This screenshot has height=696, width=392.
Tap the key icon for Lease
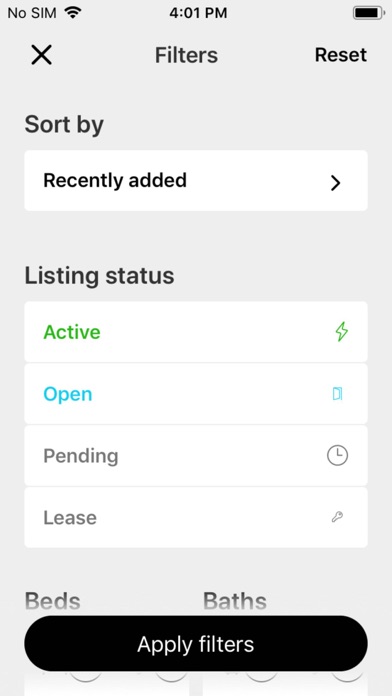(x=337, y=517)
